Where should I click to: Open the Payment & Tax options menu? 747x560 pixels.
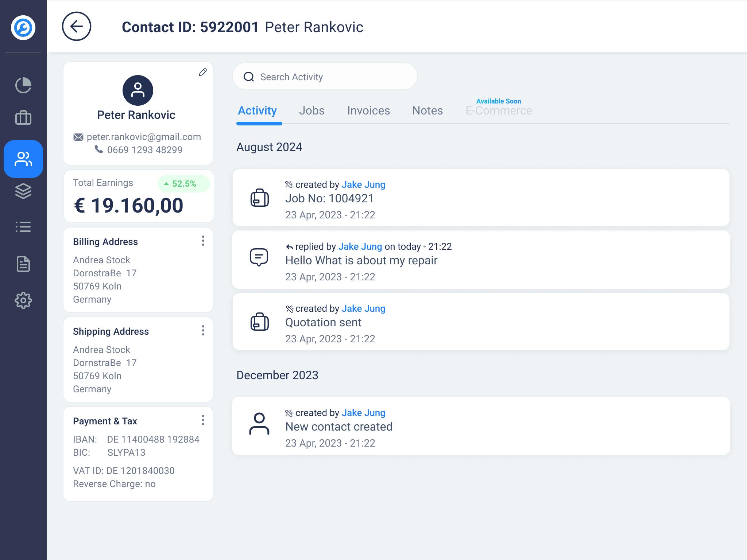click(x=203, y=420)
